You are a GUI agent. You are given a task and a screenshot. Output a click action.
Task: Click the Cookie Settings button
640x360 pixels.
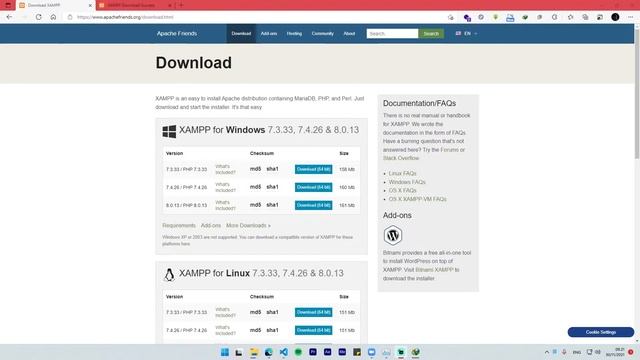601,332
